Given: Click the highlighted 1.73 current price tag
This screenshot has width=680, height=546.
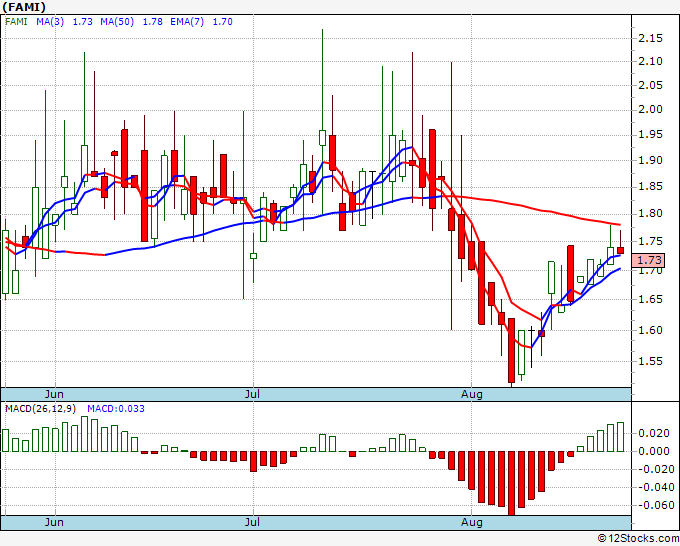Looking at the screenshot, I should point(648,260).
